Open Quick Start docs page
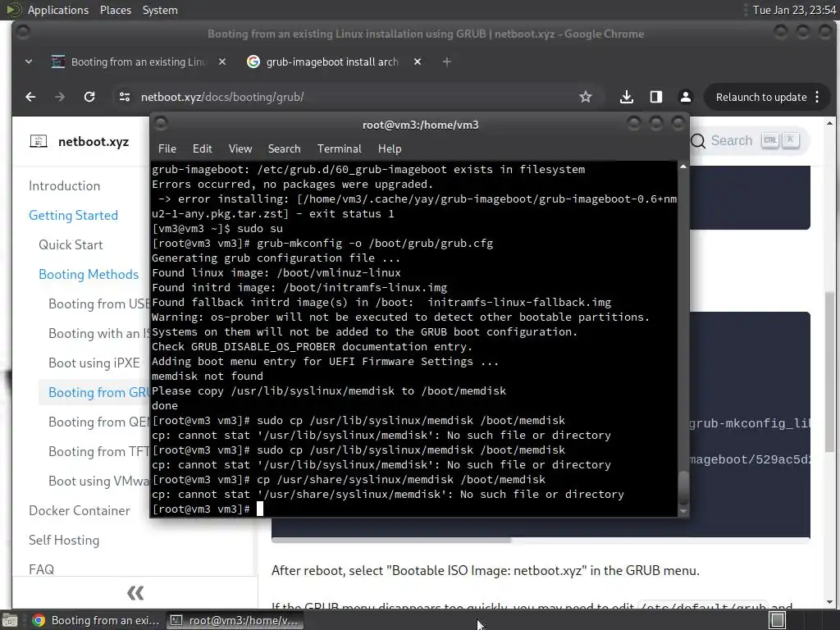840x630 pixels. click(x=71, y=244)
